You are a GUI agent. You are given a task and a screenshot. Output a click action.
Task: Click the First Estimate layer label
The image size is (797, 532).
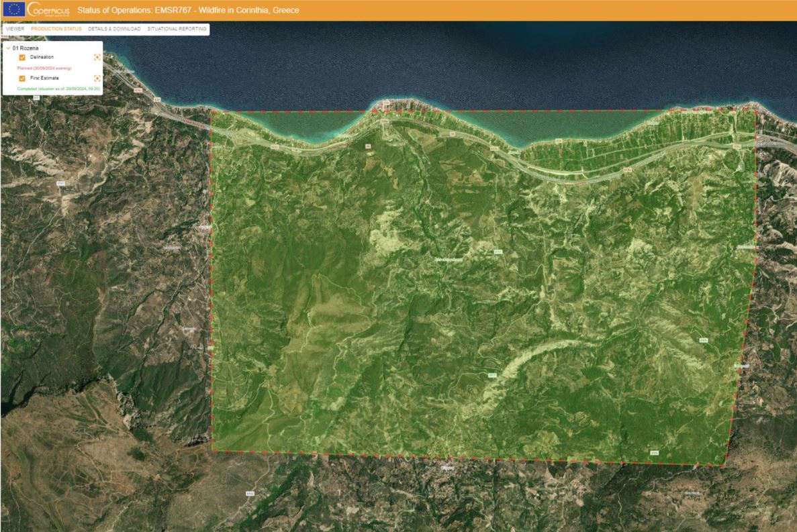(44, 78)
